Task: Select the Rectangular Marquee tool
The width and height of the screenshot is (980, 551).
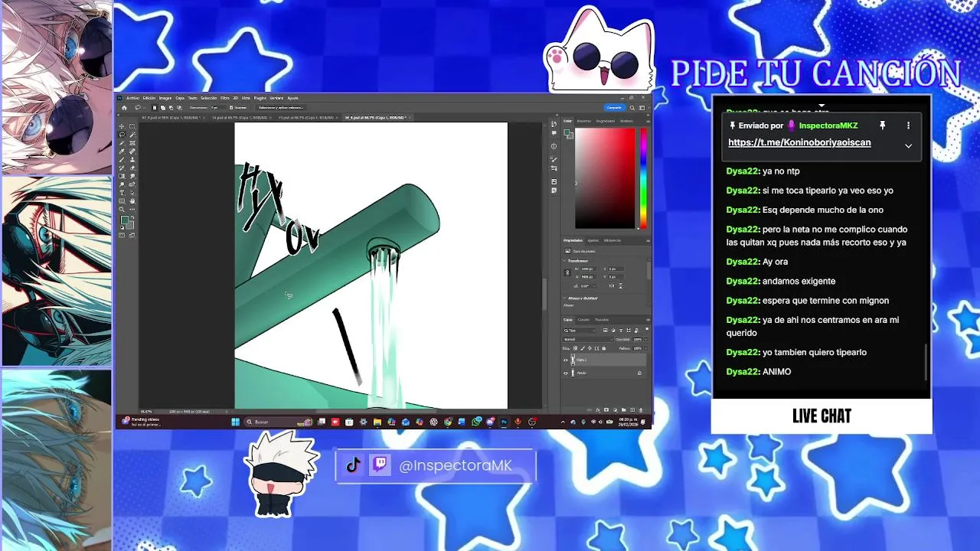Action: tap(132, 126)
